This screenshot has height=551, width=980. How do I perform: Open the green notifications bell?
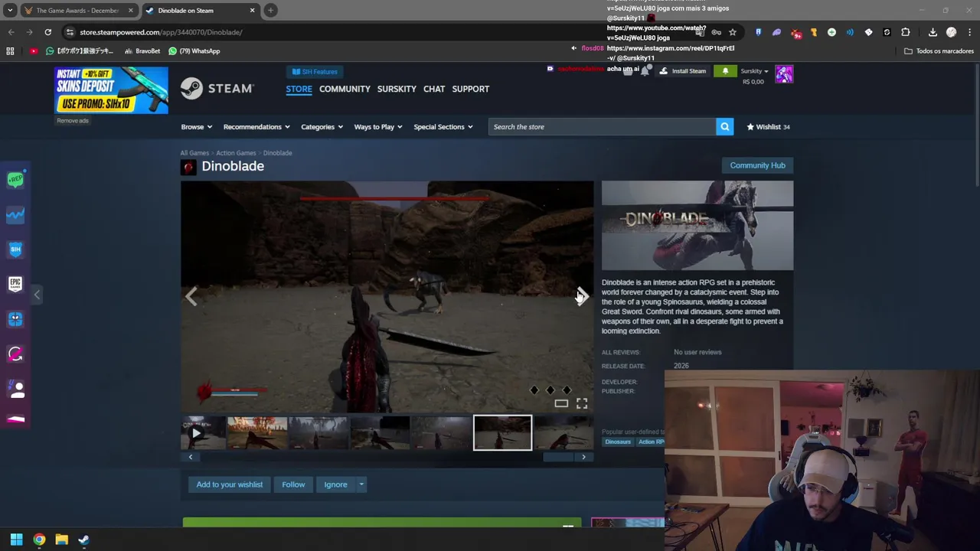point(725,71)
